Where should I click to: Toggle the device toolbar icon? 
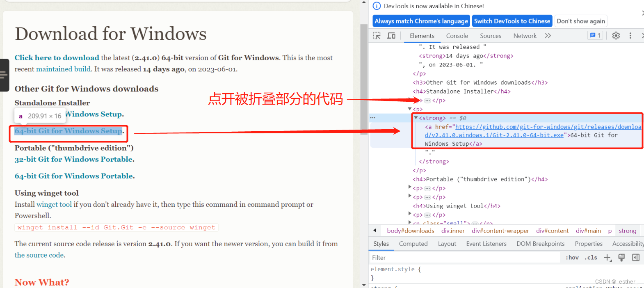point(391,36)
